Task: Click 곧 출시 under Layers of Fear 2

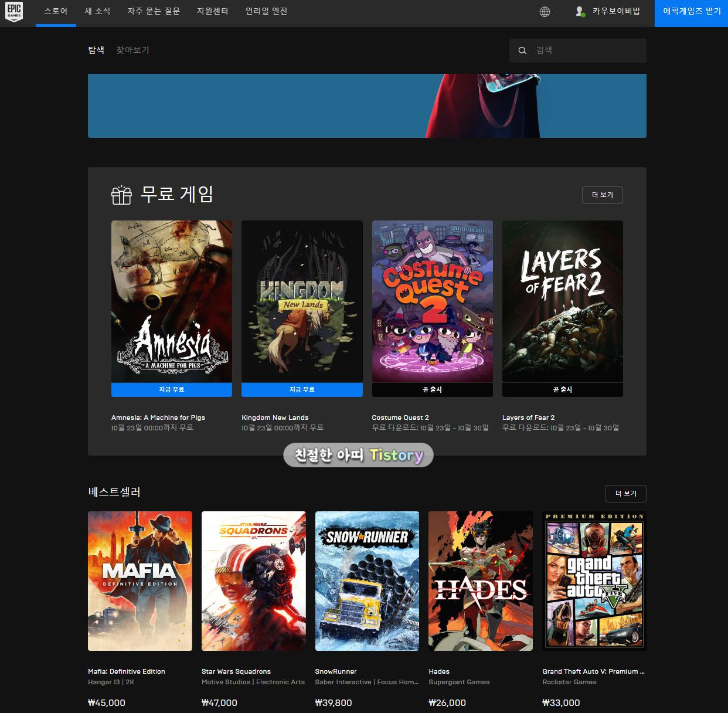Action: click(x=563, y=390)
